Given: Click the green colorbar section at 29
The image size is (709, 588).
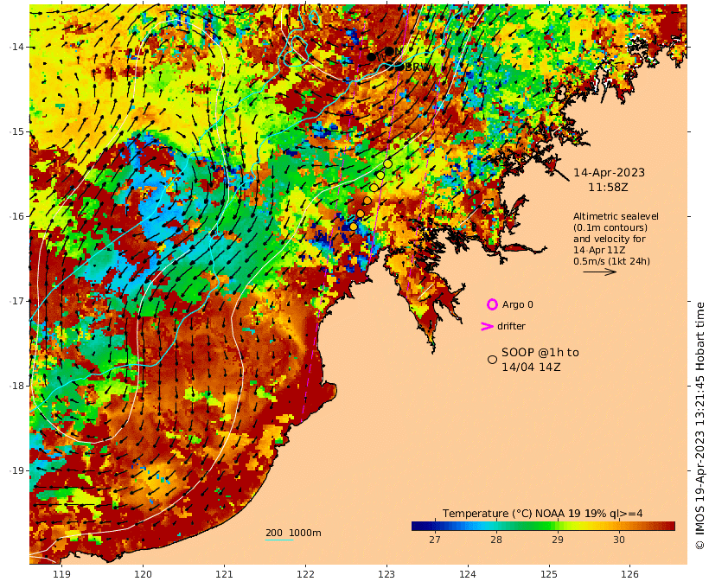Looking at the screenshot, I should click(558, 526).
